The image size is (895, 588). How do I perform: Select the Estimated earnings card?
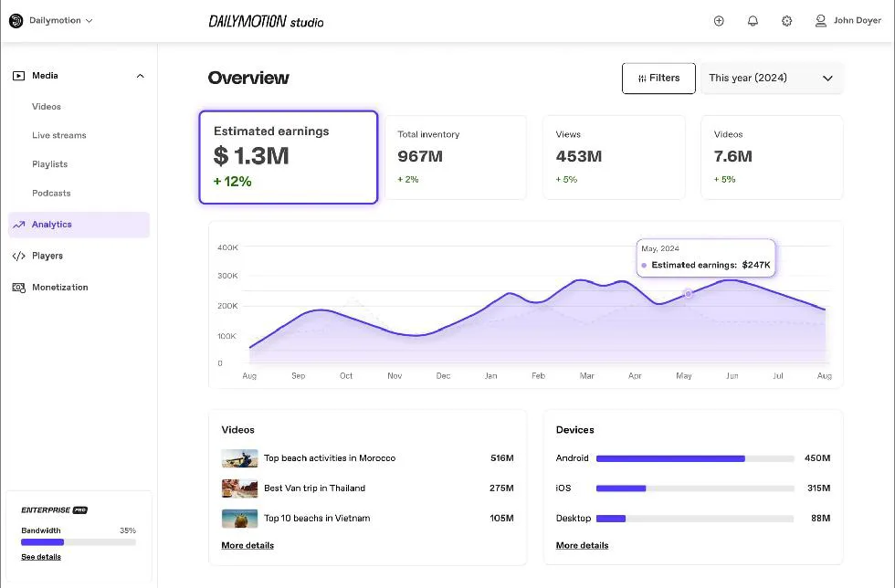(x=289, y=157)
